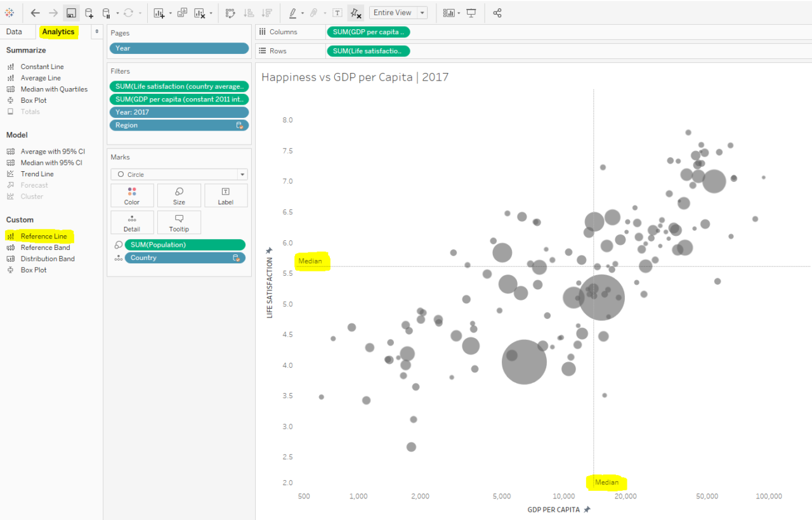Open the Share Workbook icon

[496, 12]
